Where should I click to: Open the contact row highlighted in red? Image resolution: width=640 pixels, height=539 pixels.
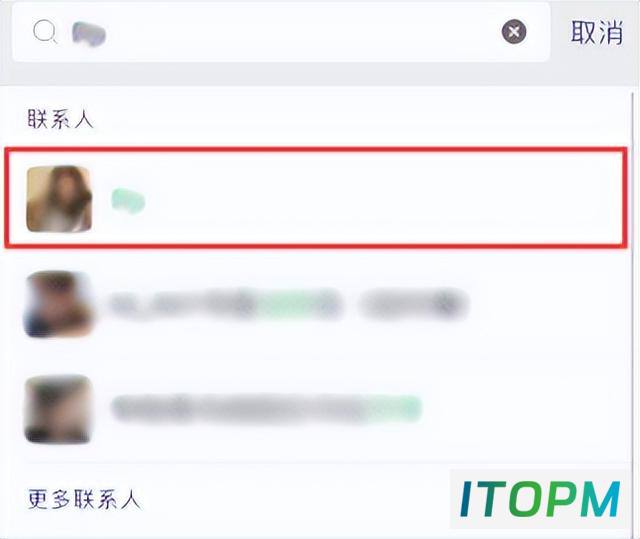coord(316,197)
